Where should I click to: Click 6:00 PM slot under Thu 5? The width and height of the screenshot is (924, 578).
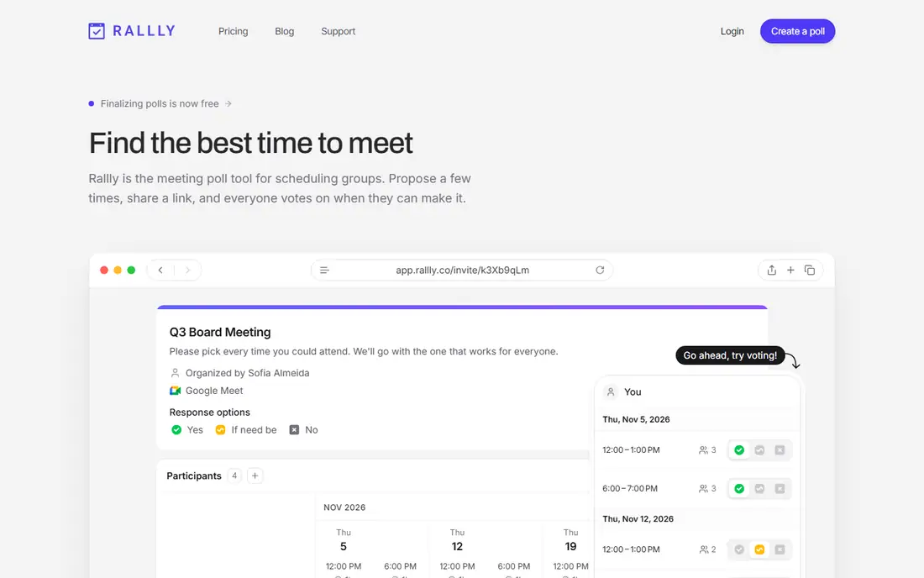tap(400, 566)
